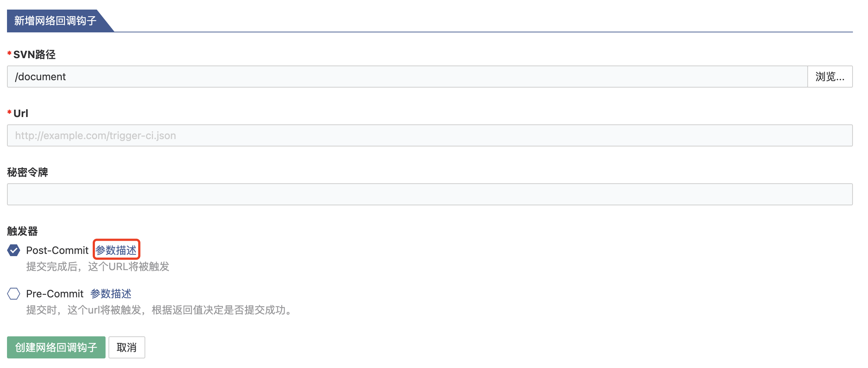Click the SVN路径 field label
The width and height of the screenshot is (868, 368).
coord(34,55)
